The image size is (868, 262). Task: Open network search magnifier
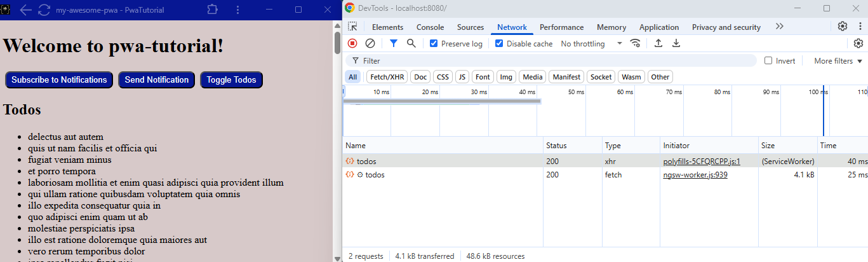(411, 43)
